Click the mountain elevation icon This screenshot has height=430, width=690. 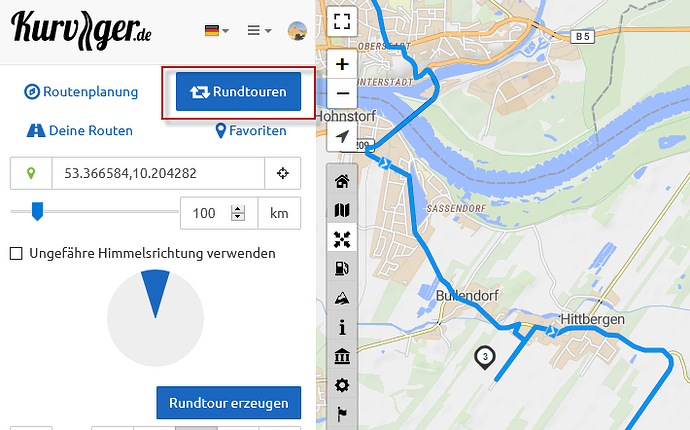pyautogui.click(x=342, y=298)
